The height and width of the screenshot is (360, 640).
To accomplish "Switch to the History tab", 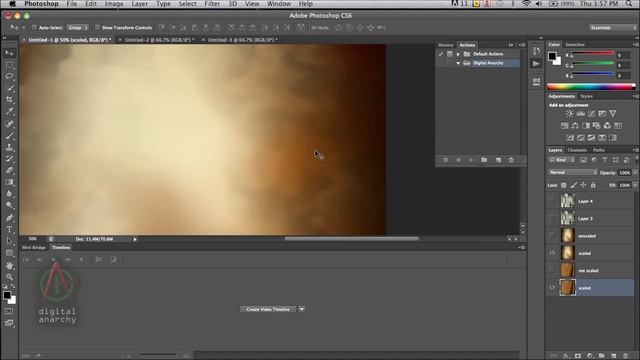I will (x=445, y=45).
